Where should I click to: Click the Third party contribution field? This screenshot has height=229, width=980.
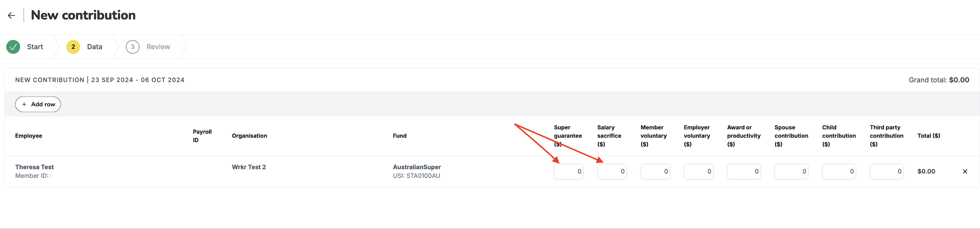point(887,171)
